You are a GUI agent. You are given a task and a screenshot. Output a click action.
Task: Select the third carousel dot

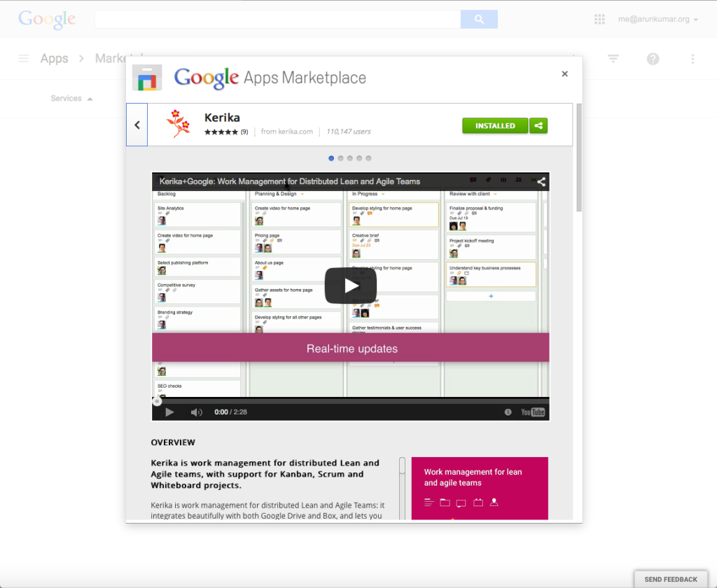tap(350, 158)
